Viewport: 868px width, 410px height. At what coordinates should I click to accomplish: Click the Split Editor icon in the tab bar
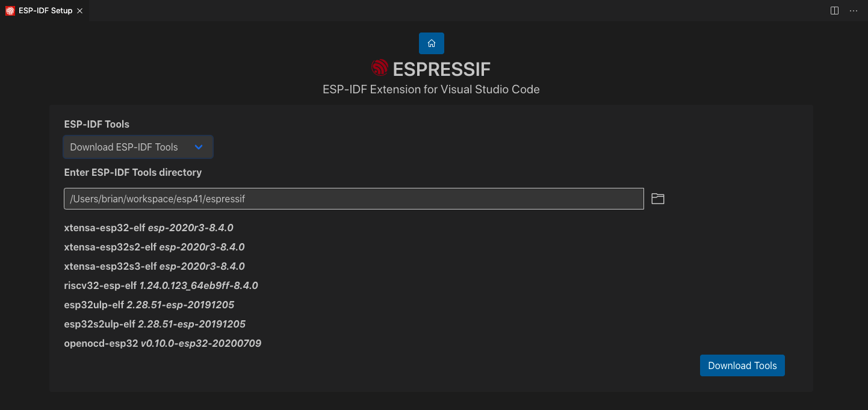834,10
